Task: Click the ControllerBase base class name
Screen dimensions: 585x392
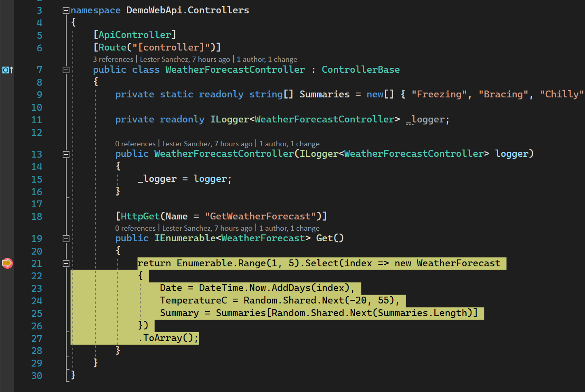Action: pos(360,70)
